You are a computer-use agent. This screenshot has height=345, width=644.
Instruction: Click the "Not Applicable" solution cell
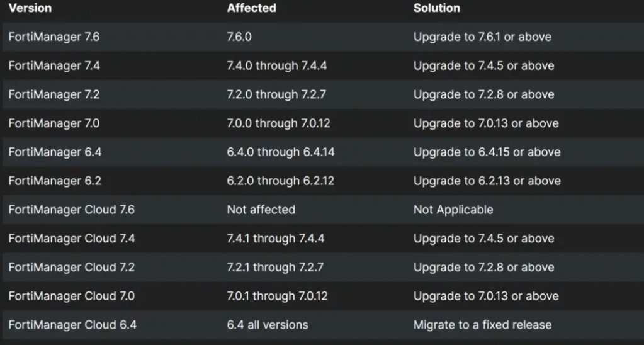tap(453, 210)
